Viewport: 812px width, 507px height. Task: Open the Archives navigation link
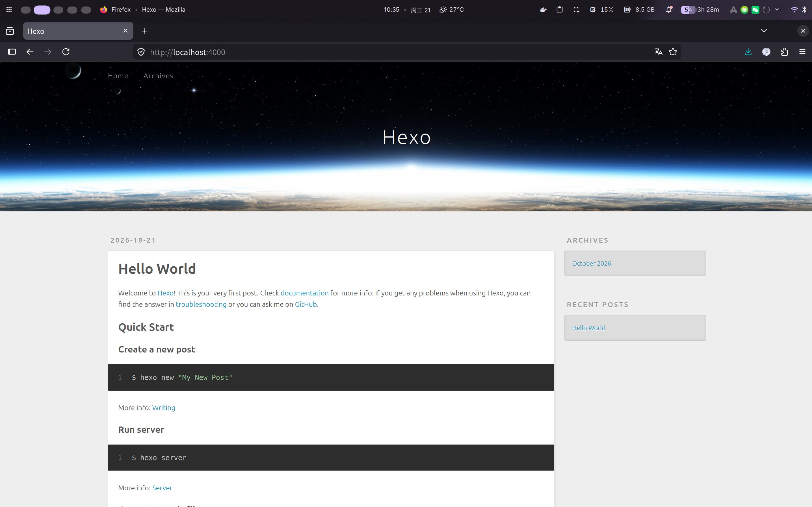point(158,76)
